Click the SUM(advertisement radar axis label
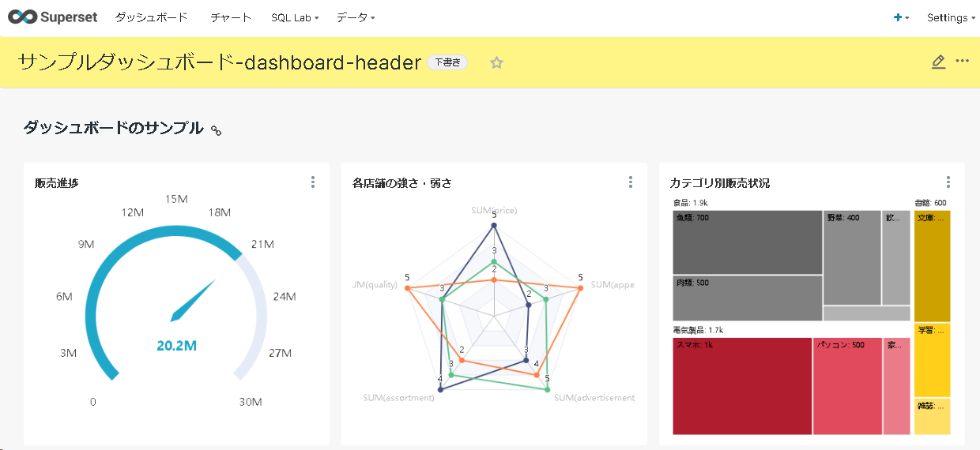 [594, 398]
